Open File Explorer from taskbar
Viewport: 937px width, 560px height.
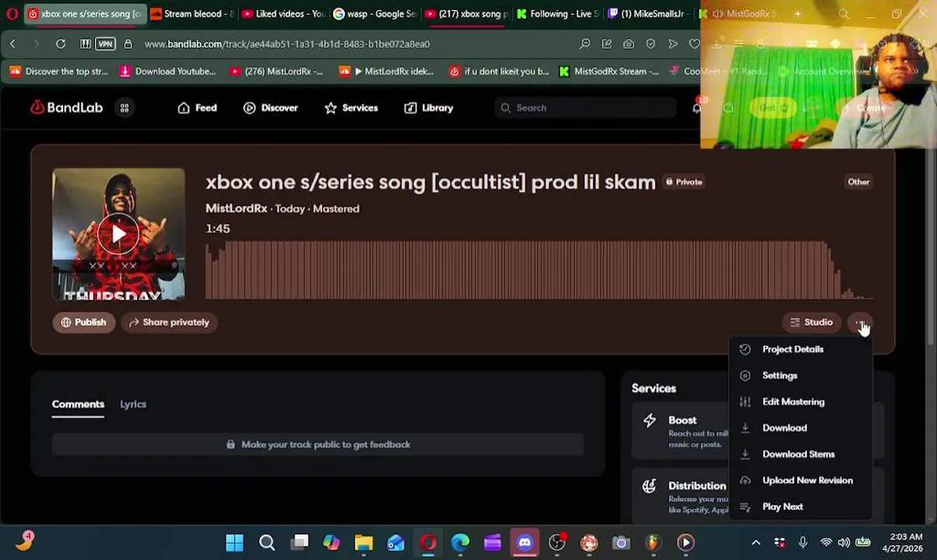pyautogui.click(x=363, y=543)
